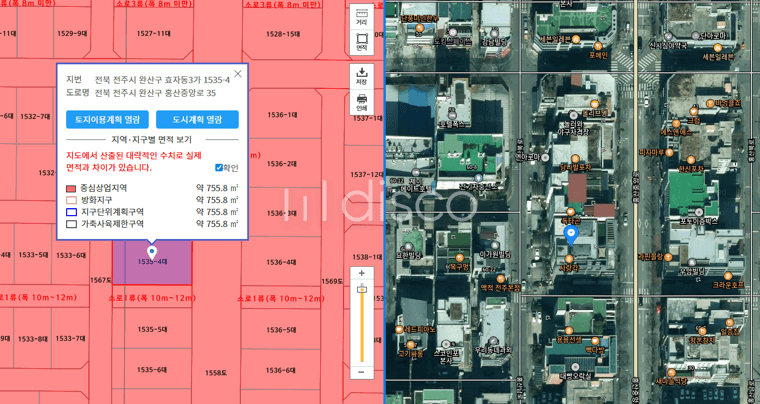Image resolution: width=760 pixels, height=404 pixels.
Task: Select parcel 1536-3대 on cadastral map
Action: pyautogui.click(x=282, y=213)
